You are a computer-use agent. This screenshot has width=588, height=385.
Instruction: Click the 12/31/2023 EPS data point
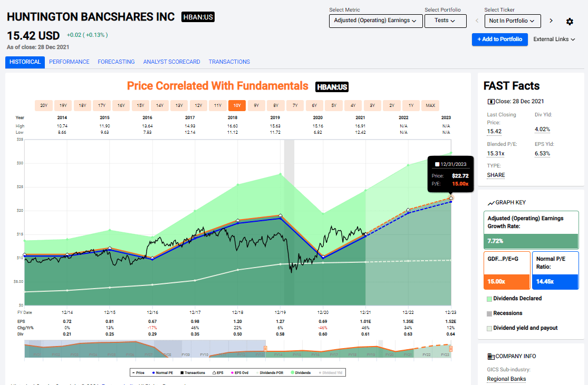tap(451, 198)
